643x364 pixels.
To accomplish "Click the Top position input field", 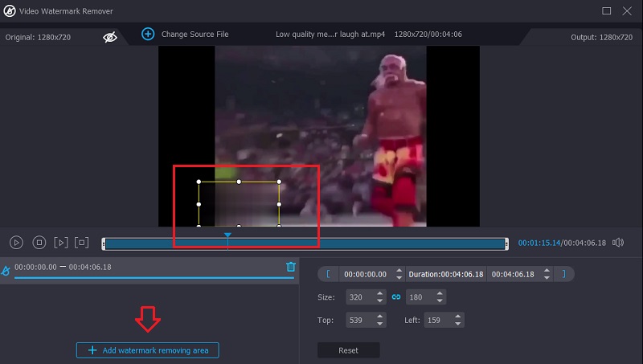I will pyautogui.click(x=359, y=321).
